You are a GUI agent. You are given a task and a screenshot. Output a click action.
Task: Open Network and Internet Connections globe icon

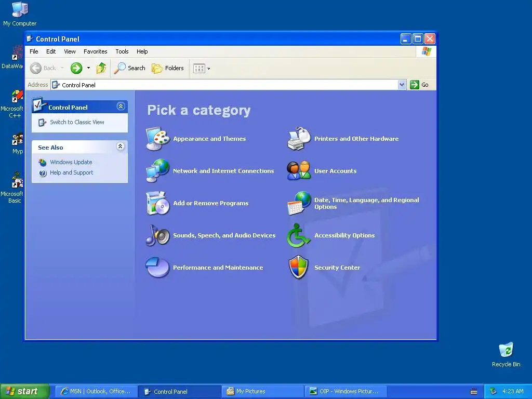tap(158, 170)
